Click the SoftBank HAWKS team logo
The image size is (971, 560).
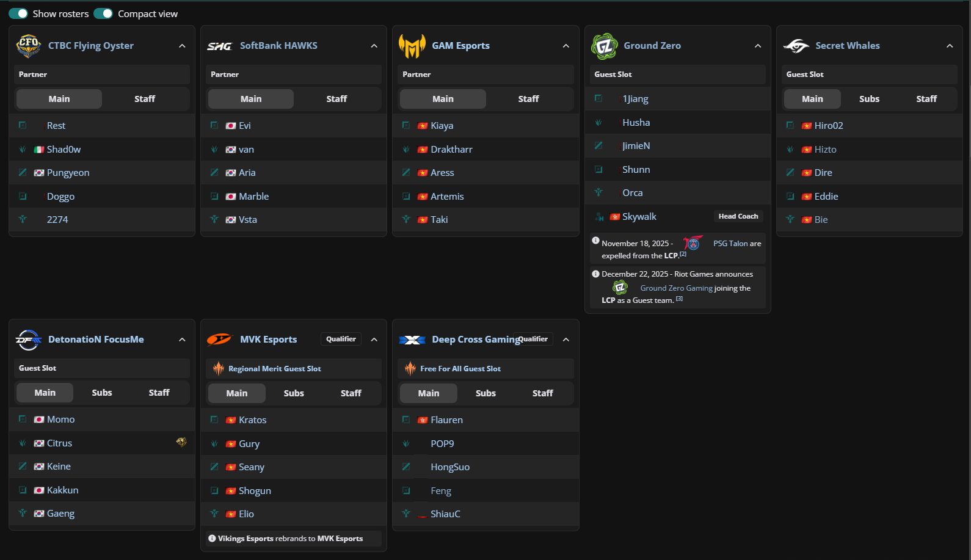pyautogui.click(x=219, y=46)
